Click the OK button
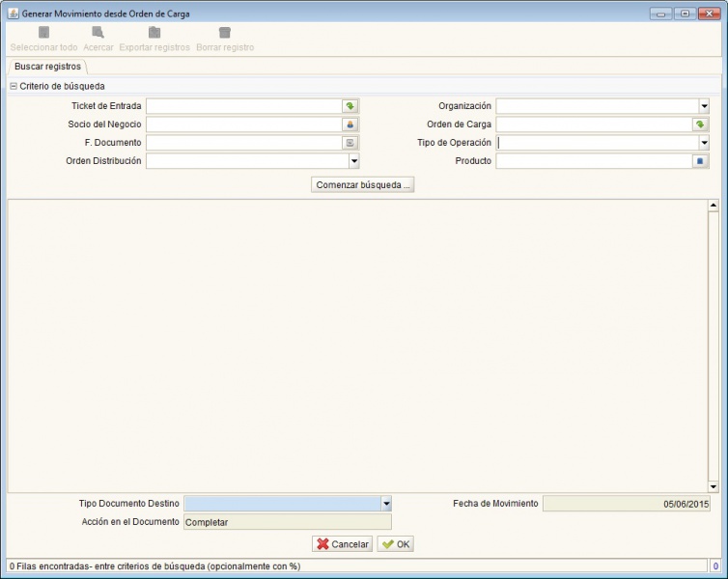 coord(396,544)
